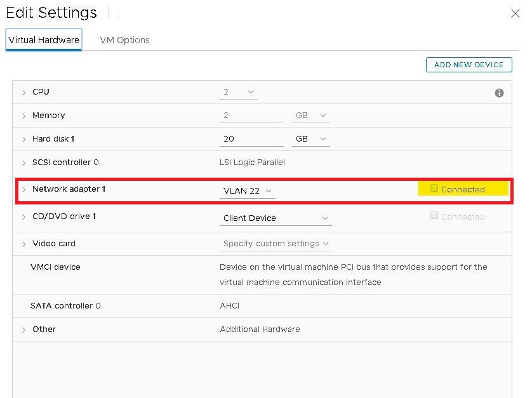The image size is (532, 398).
Task: Toggle CD/DVD drive 1 Connected checkbox
Action: coord(434,216)
